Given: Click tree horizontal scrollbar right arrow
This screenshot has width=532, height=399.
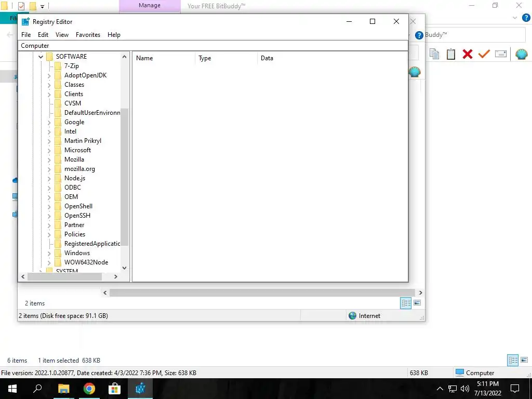Looking at the screenshot, I should [x=116, y=277].
